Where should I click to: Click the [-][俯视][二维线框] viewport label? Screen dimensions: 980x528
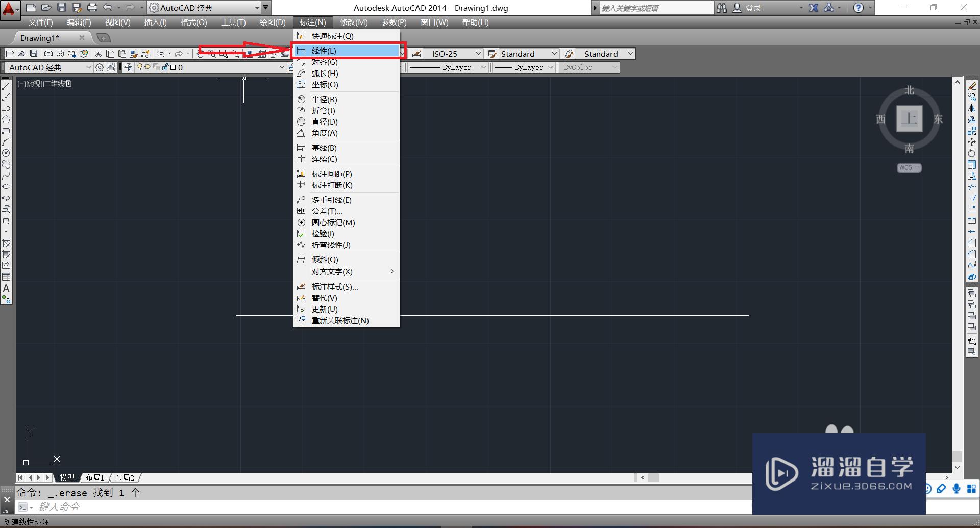tap(44, 84)
